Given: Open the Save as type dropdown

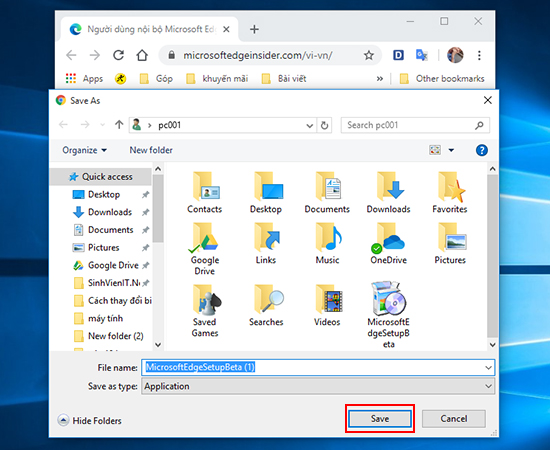Looking at the screenshot, I should [488, 386].
